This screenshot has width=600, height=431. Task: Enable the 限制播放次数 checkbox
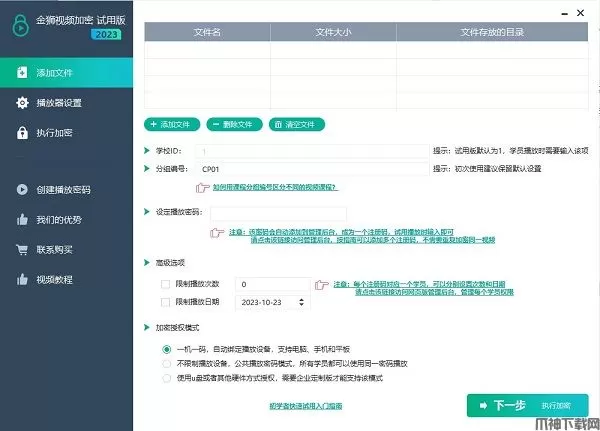[x=165, y=284]
